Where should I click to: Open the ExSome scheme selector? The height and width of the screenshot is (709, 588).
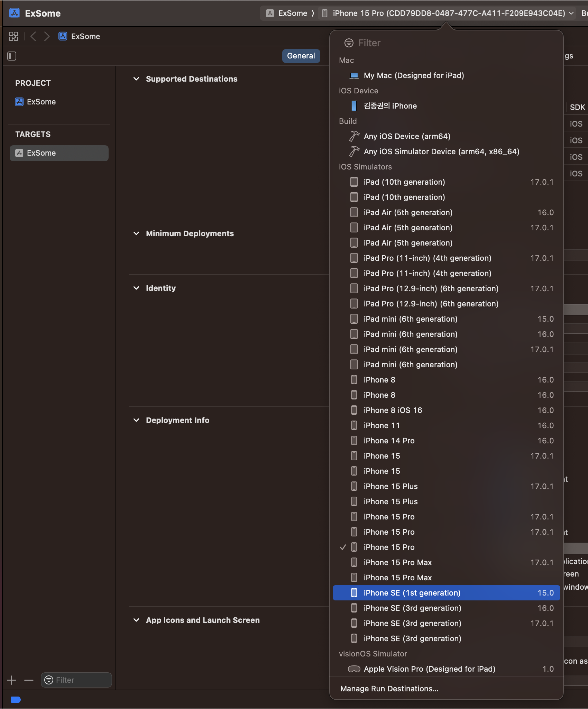coord(286,13)
